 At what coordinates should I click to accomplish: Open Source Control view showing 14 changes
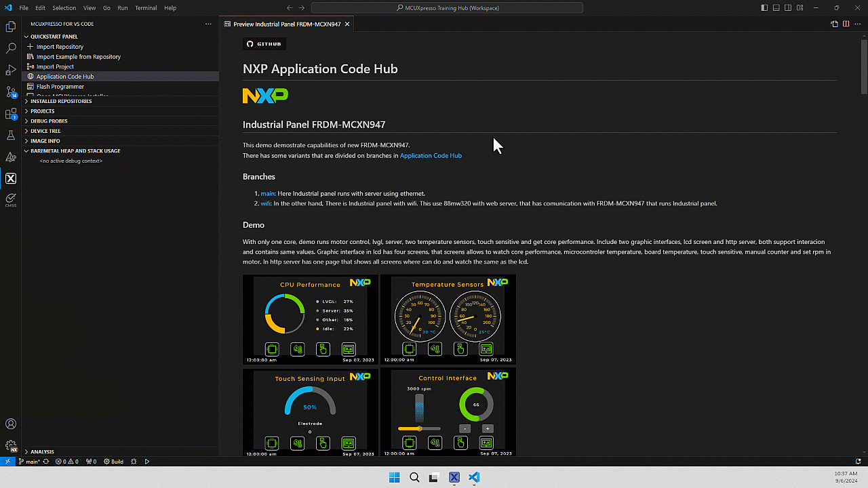click(x=10, y=91)
